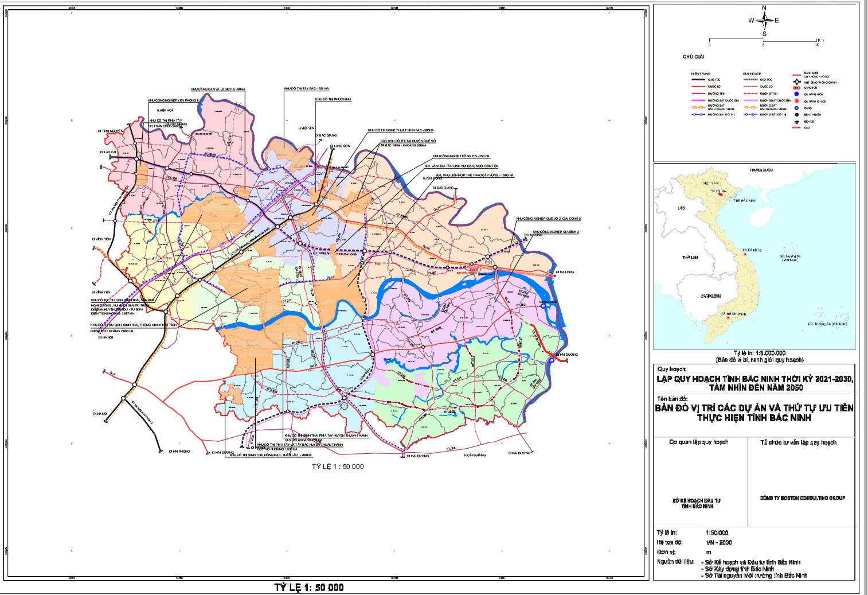Screen dimensions: 868x595
Task: Click the red Quốc lộ line under Hiện trạng
Action: [698, 87]
